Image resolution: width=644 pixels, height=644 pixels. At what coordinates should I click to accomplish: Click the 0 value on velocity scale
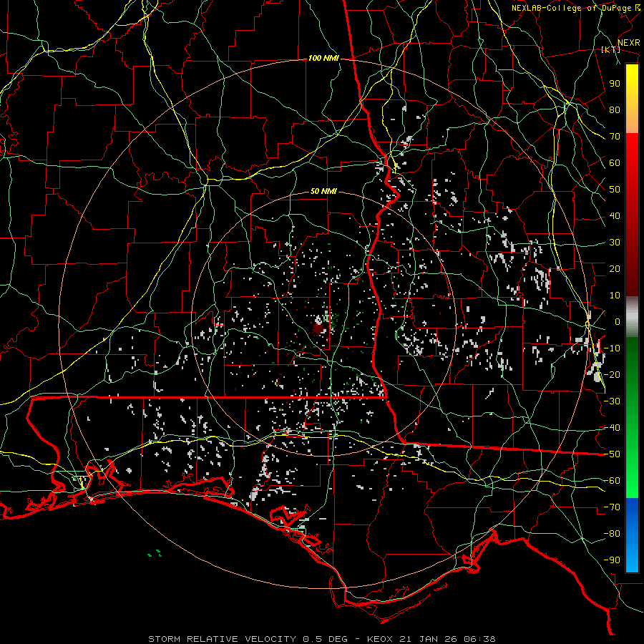[x=618, y=321]
